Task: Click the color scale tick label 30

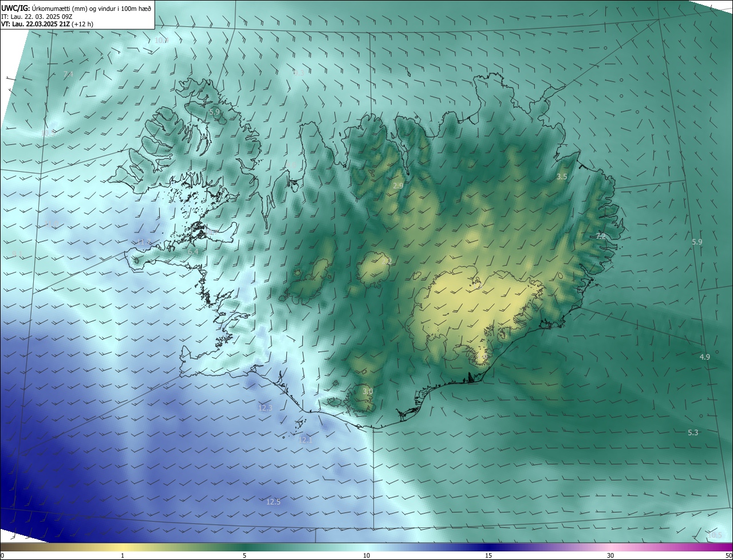Action: pos(610,555)
